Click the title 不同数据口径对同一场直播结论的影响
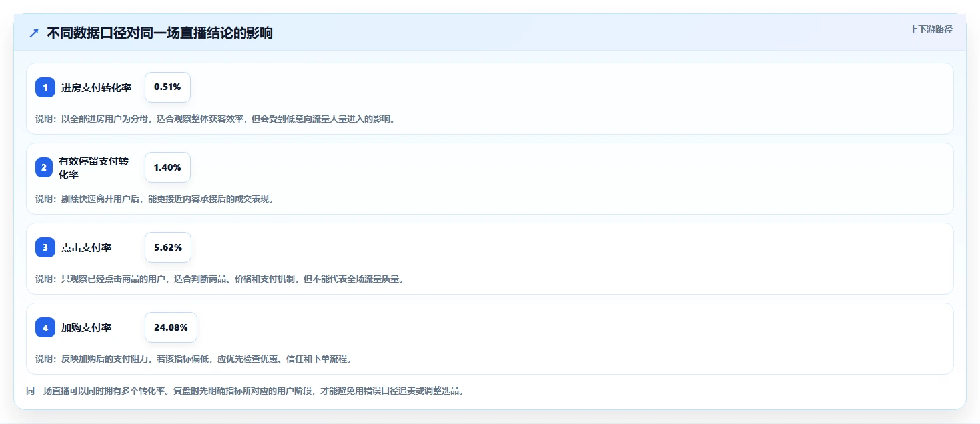This screenshot has width=980, height=424. [160, 33]
